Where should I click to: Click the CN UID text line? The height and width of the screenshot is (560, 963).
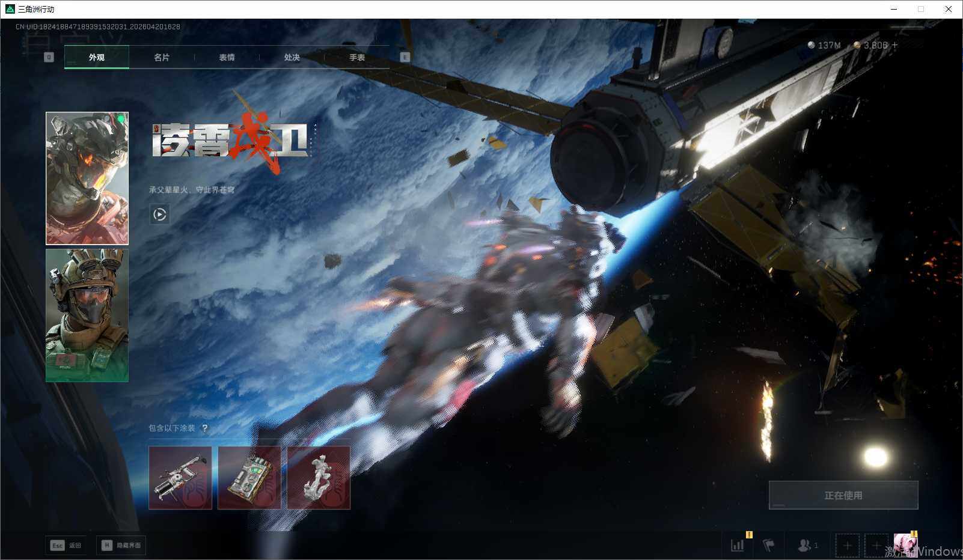click(x=97, y=26)
